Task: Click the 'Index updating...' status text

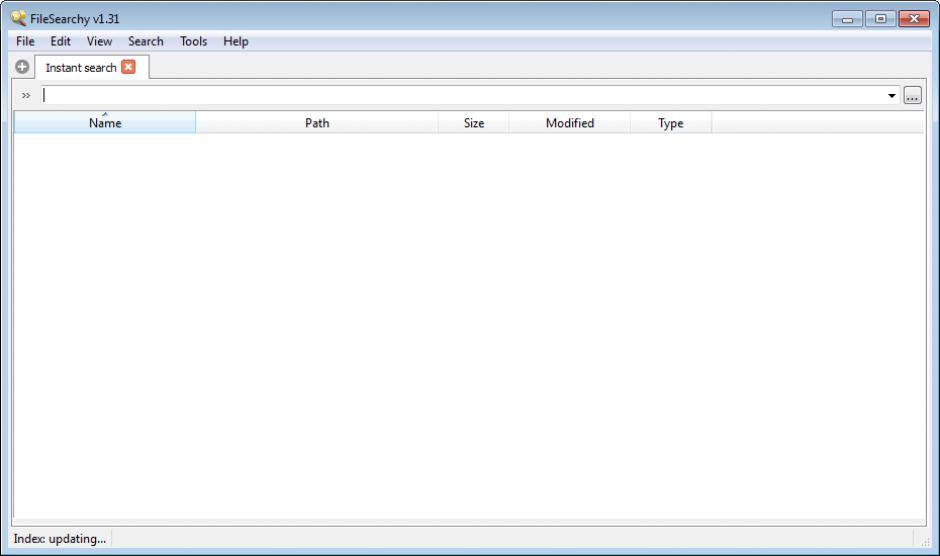Action: coord(60,539)
